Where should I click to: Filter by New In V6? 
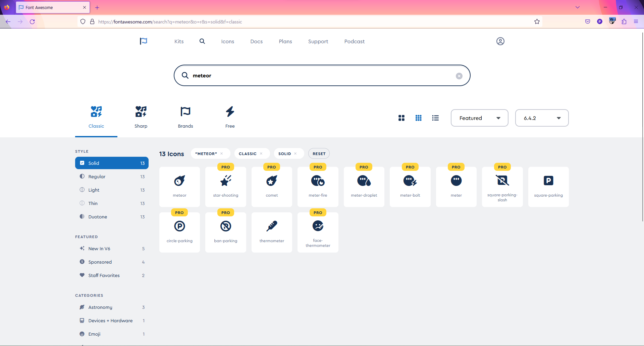click(112, 249)
